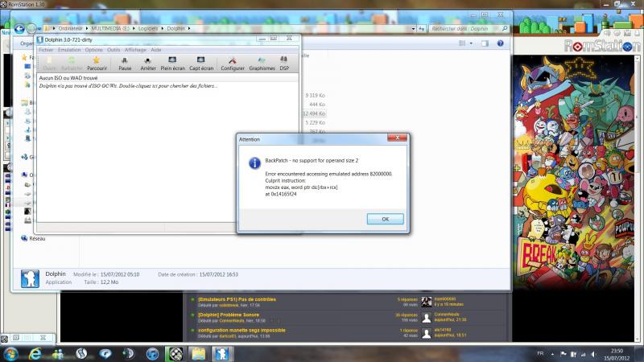
Task: Click MULTIMEDIA (E:) in Explorer breadcrumb
Action: point(110,28)
